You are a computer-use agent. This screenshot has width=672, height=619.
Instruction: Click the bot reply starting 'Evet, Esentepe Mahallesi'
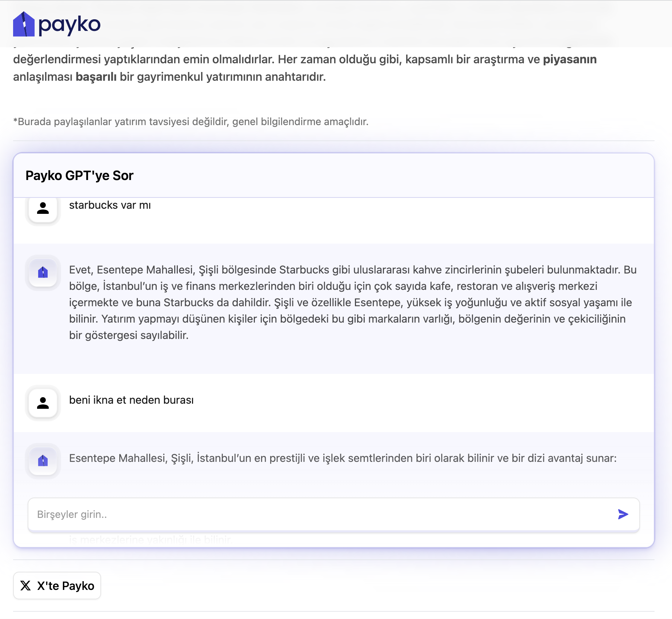tap(352, 302)
